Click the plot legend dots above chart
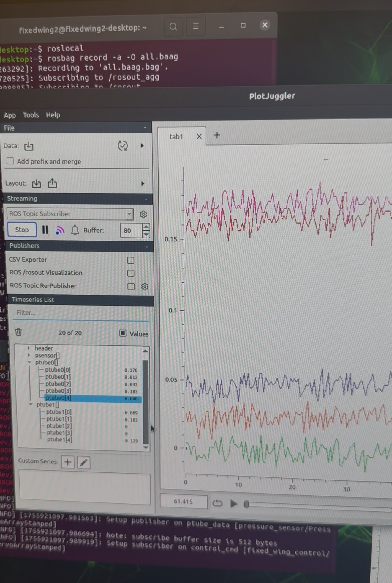 [326, 160]
